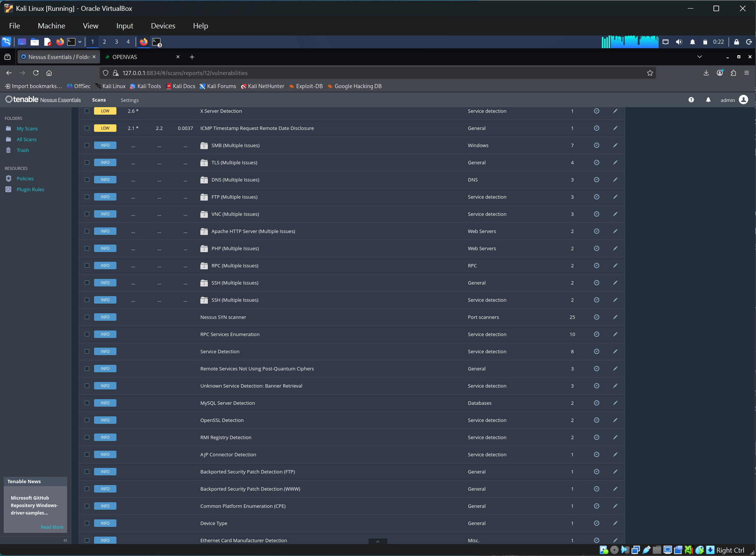Click the pencil icon for OpenSSL Detection
This screenshot has width=756, height=556.
[615, 420]
